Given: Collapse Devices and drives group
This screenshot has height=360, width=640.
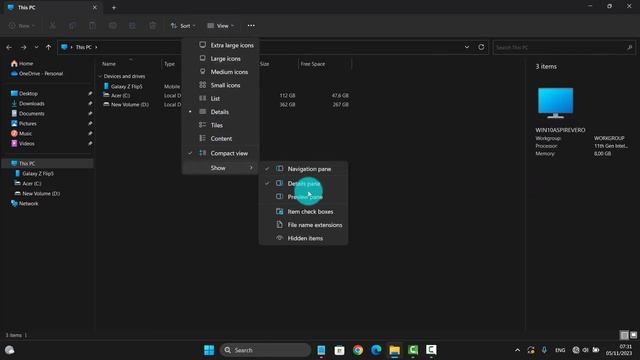Looking at the screenshot, I should (100, 76).
